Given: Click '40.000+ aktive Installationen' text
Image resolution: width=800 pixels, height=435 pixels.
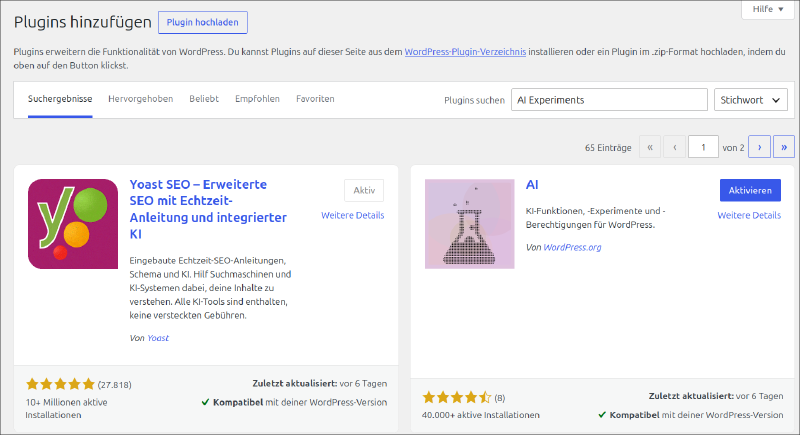Looking at the screenshot, I should click(481, 415).
